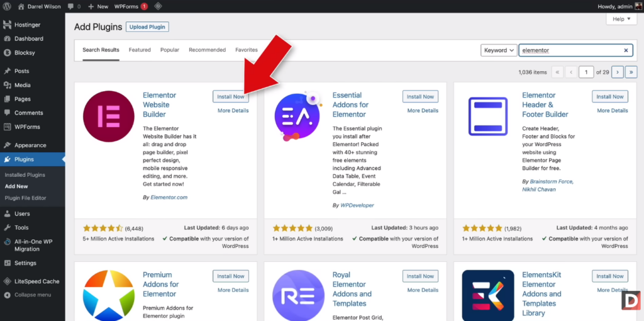Open Essential Addons for Elementor title
Viewport: 644px width, 321px height.
(x=350, y=105)
